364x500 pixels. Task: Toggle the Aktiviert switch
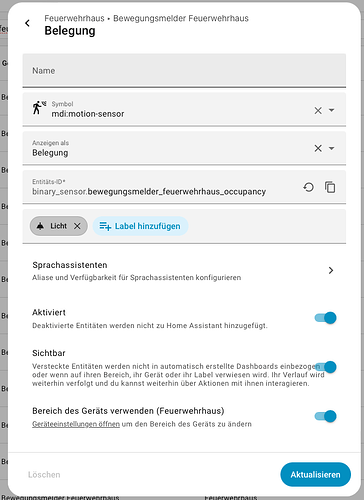click(x=325, y=318)
